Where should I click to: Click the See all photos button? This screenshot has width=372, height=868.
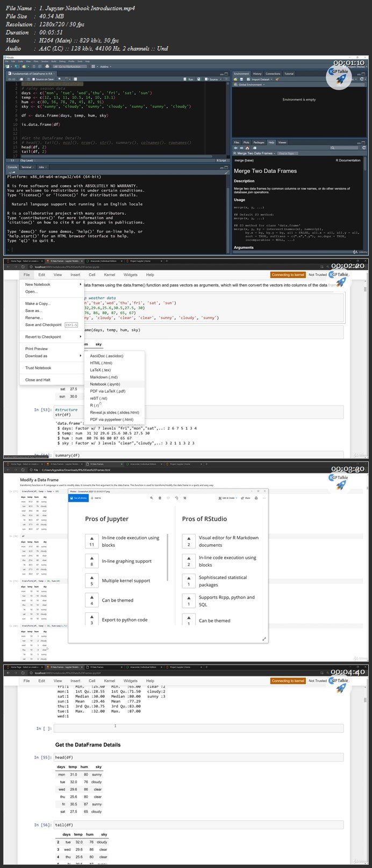click(78, 498)
